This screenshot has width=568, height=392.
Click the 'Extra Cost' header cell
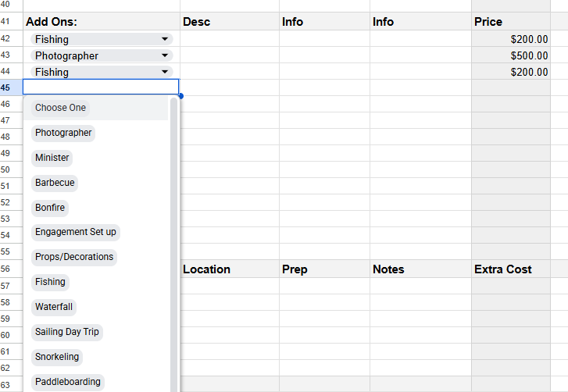(511, 269)
